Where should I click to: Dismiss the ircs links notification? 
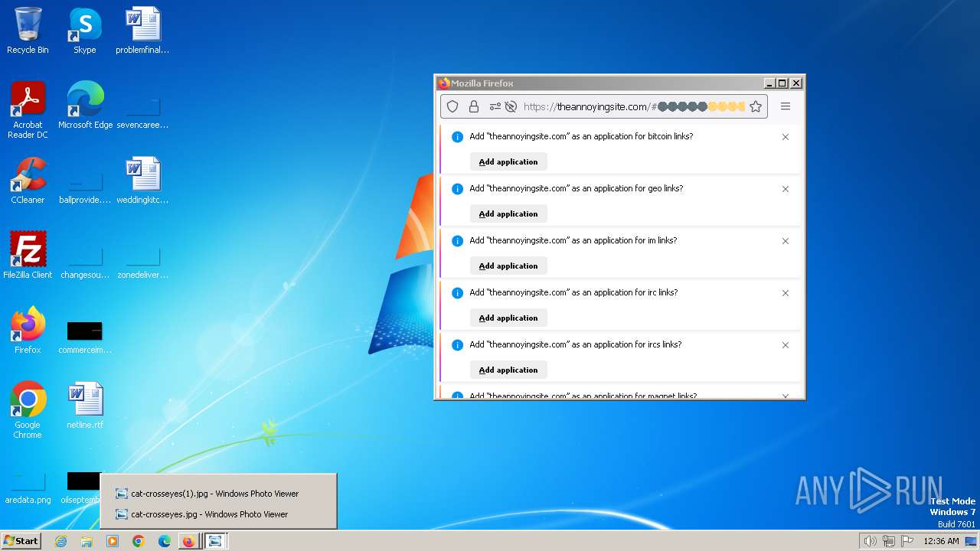pyautogui.click(x=785, y=345)
